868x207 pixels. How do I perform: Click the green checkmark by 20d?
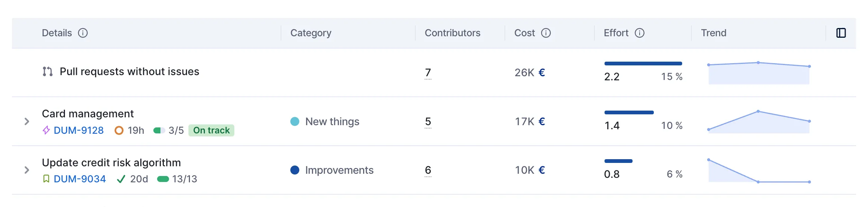coord(121,179)
